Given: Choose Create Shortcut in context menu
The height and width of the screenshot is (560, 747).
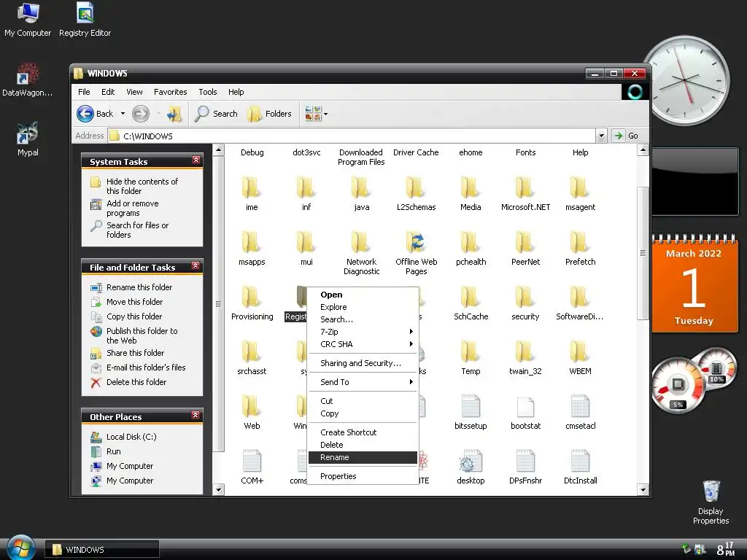Looking at the screenshot, I should pos(363,432).
